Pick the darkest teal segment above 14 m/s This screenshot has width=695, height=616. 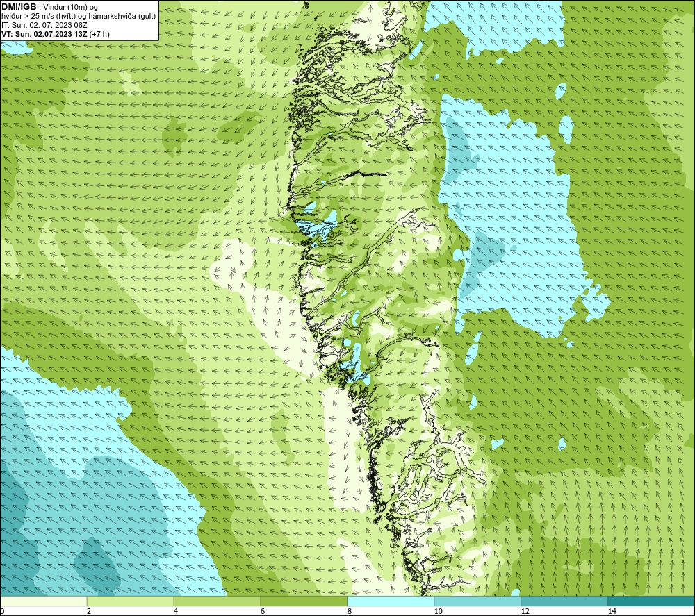tap(651, 601)
